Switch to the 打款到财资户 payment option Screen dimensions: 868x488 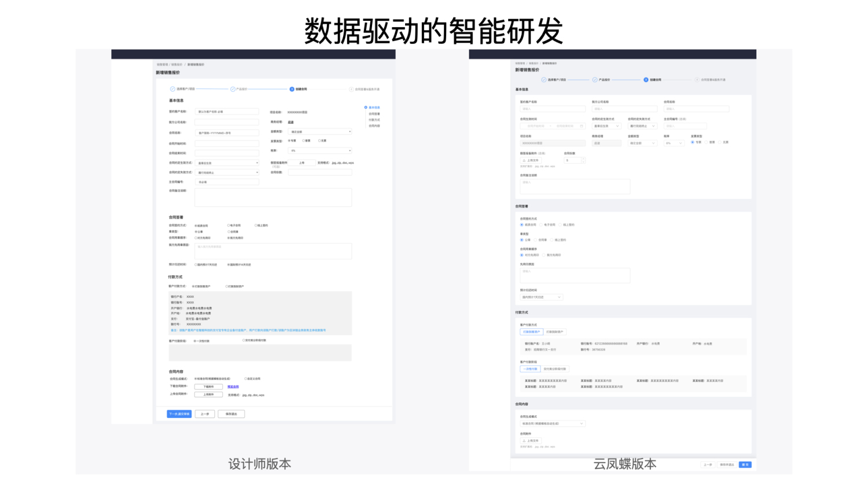point(555,332)
